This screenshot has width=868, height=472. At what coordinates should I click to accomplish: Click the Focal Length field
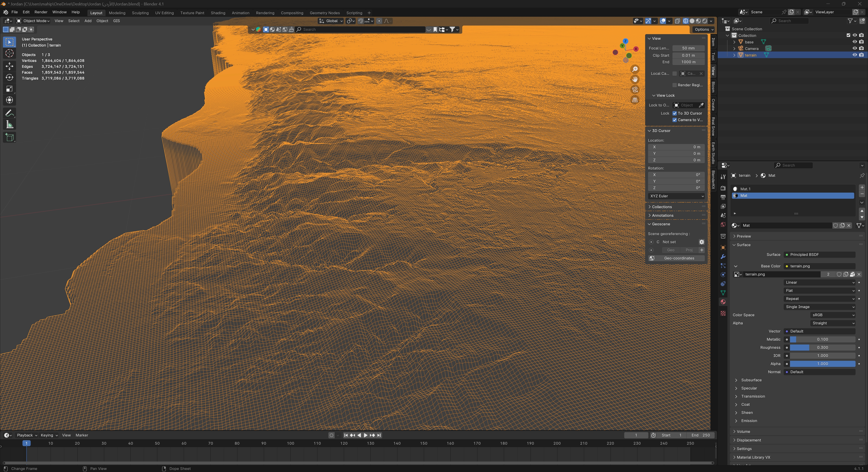pos(688,48)
